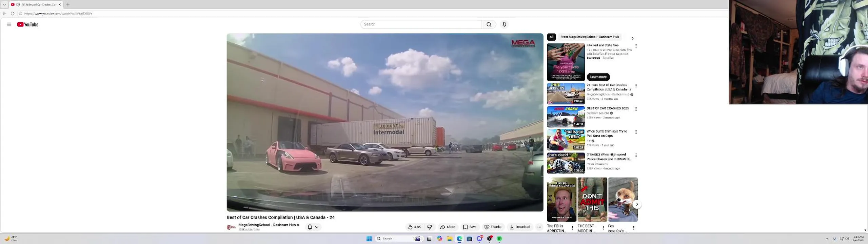Send a Thanks to the creator
Image resolution: width=868 pixels, height=244 pixels.
click(493, 227)
